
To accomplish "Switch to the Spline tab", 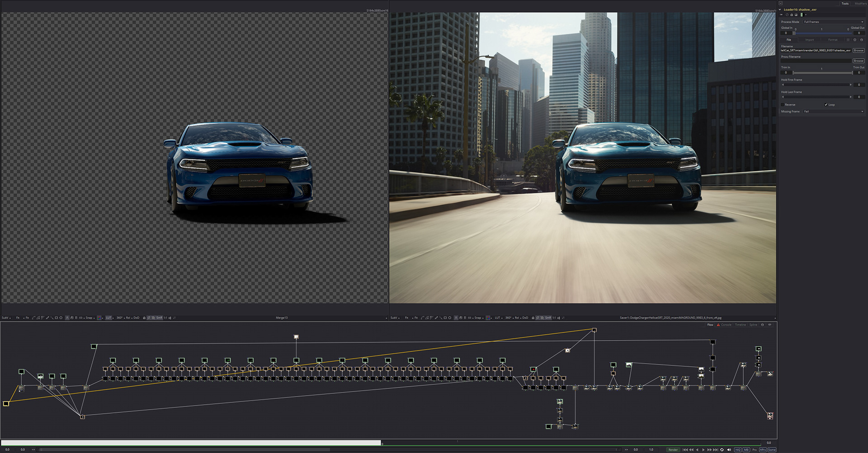I will pyautogui.click(x=753, y=325).
